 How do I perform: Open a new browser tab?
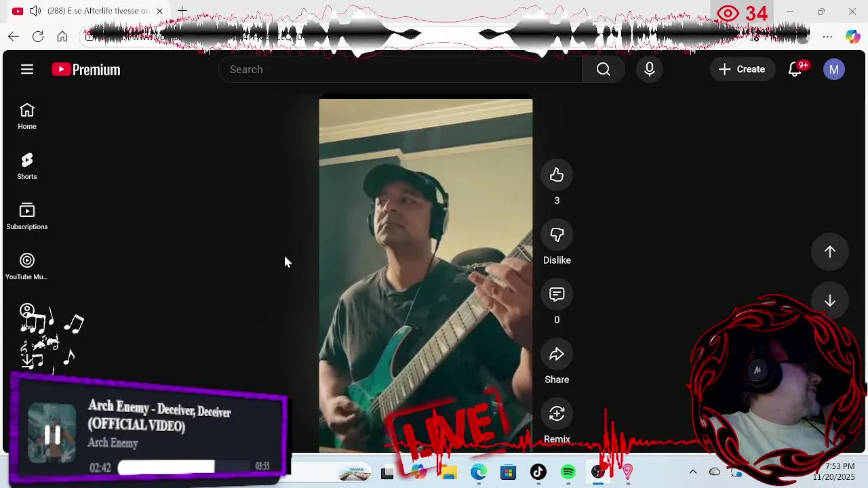182,11
